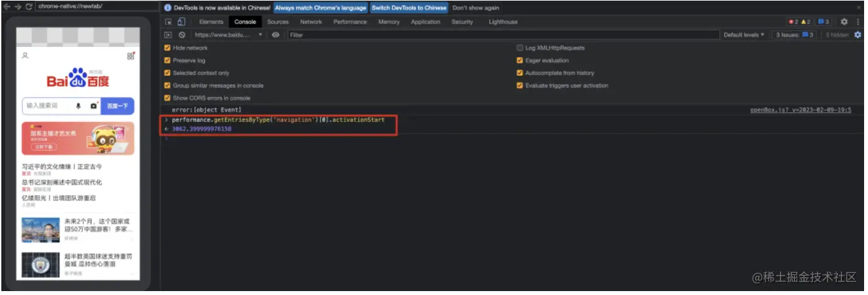868x295 pixels.
Task: Click the info icon in language infobar
Action: [168, 8]
